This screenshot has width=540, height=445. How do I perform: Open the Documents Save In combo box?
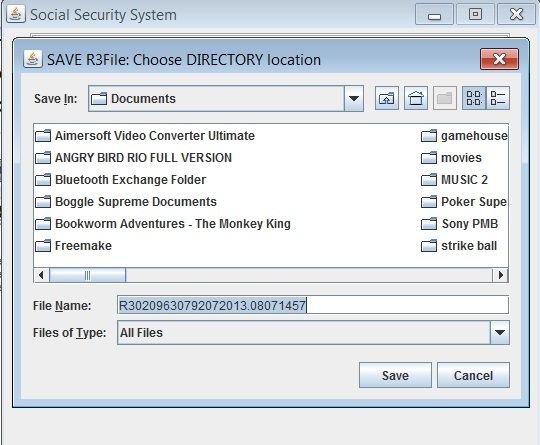click(x=226, y=99)
